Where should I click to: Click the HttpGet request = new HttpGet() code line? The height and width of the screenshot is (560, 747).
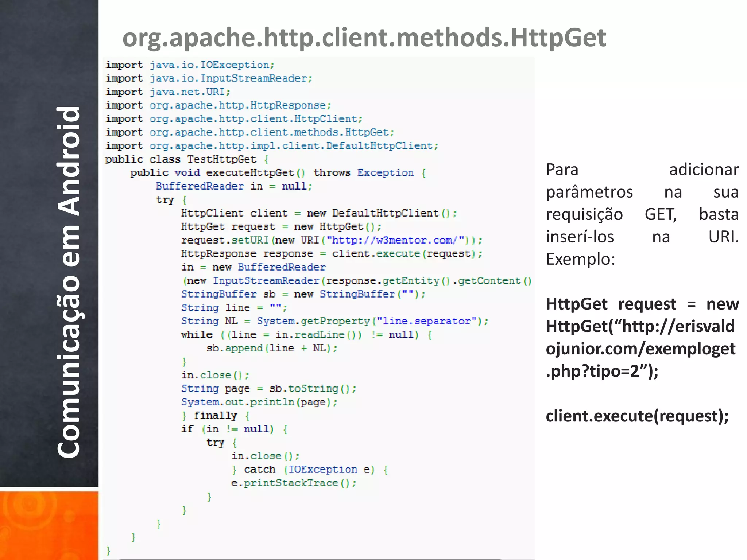click(281, 227)
